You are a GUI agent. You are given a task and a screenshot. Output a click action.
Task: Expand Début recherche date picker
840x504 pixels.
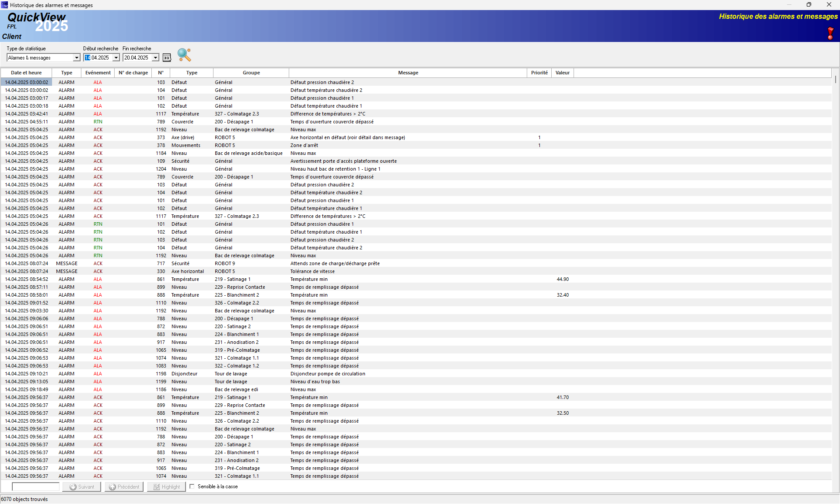point(116,58)
